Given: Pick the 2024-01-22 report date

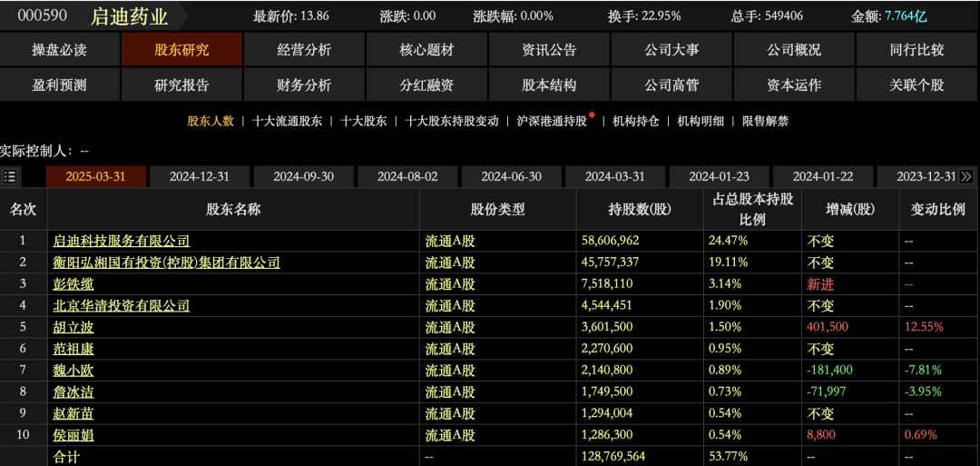Looking at the screenshot, I should 823,176.
